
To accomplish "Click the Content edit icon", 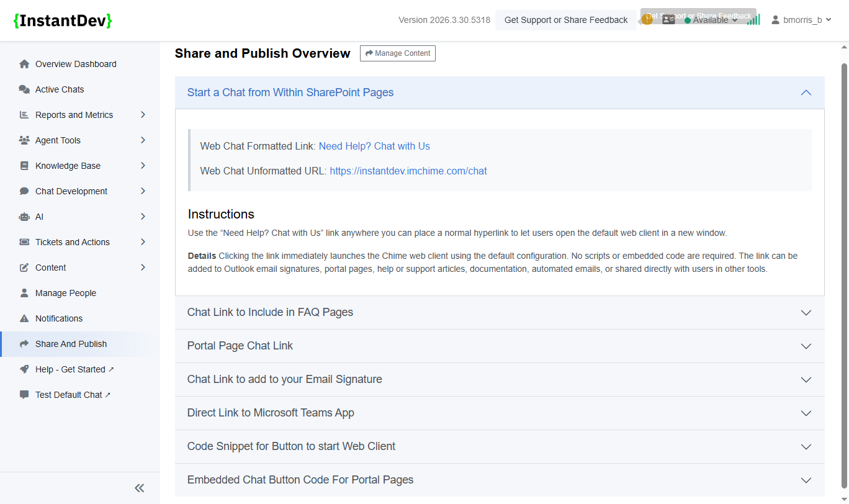I will pyautogui.click(x=24, y=268).
